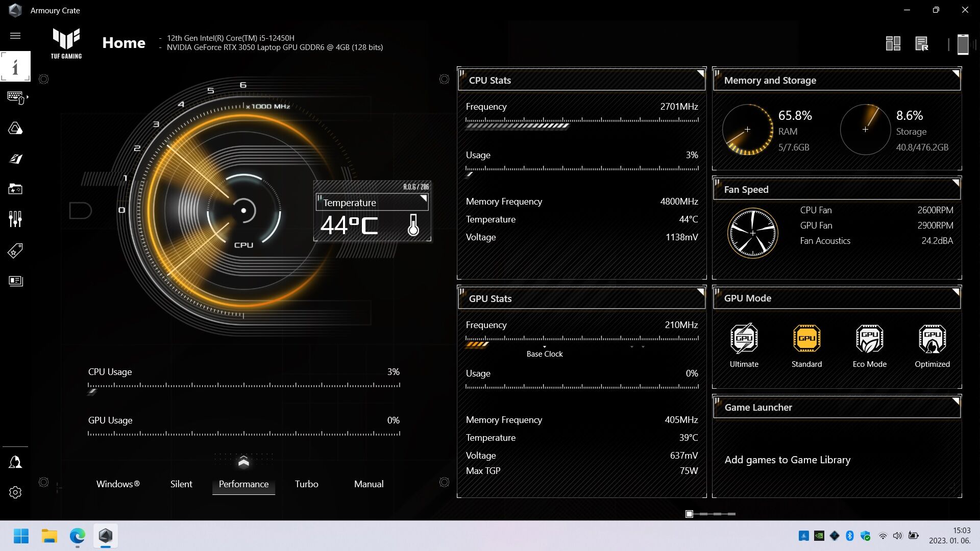Viewport: 980px width, 551px height.
Task: Click the Fan Acoustics 24.2dBA value
Action: point(937,241)
